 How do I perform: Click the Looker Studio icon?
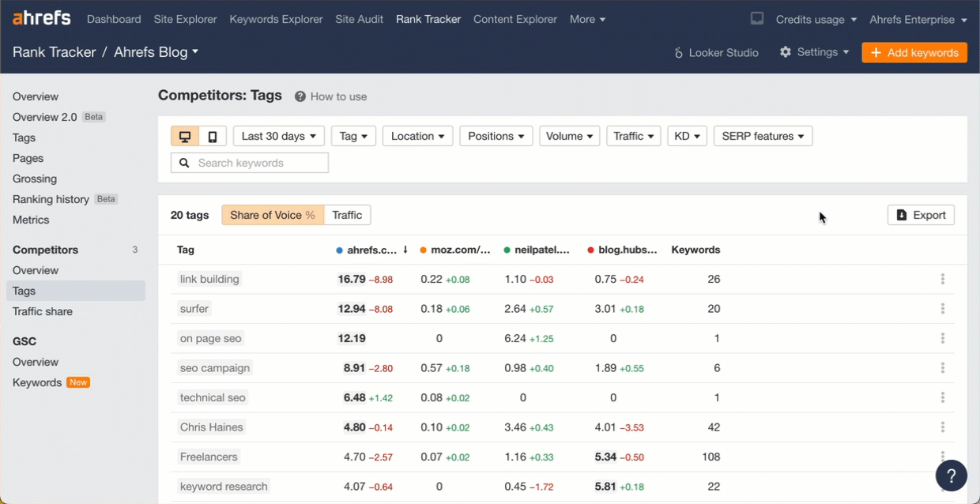(x=677, y=53)
